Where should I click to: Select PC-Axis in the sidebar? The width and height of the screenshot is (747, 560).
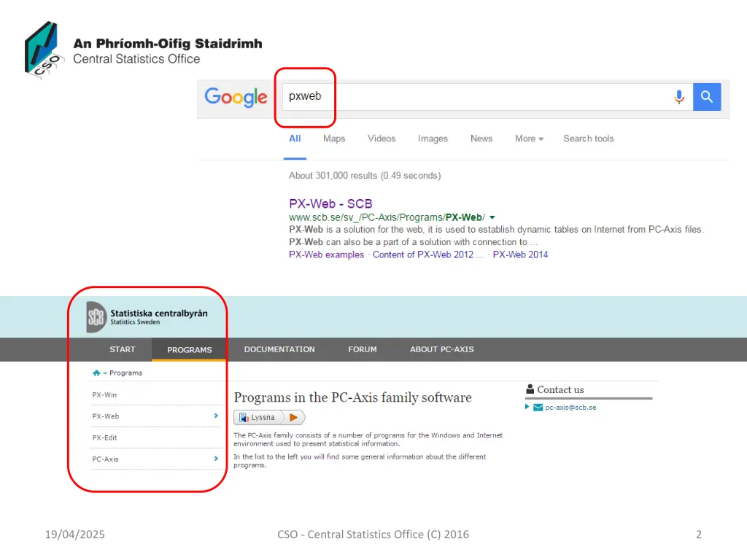(x=105, y=459)
